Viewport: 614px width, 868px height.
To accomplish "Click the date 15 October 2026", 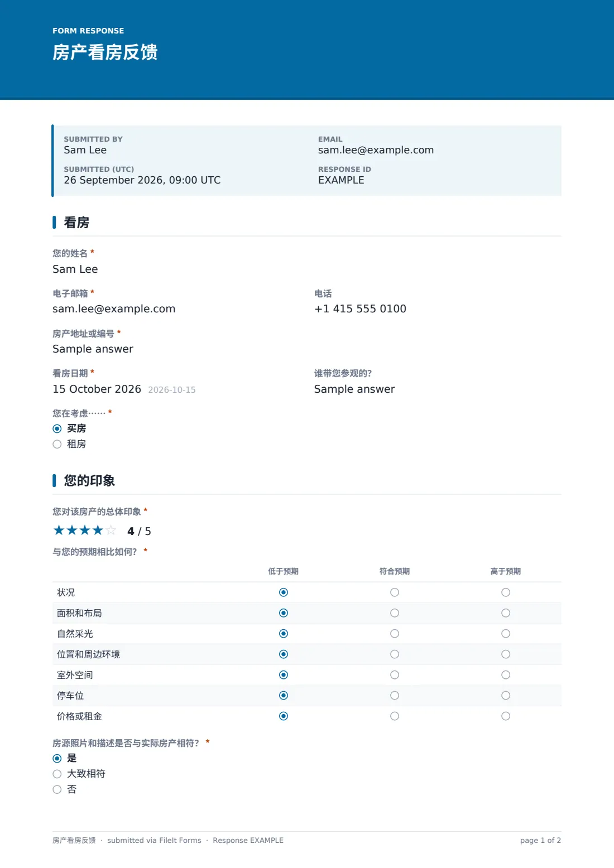I will [97, 389].
